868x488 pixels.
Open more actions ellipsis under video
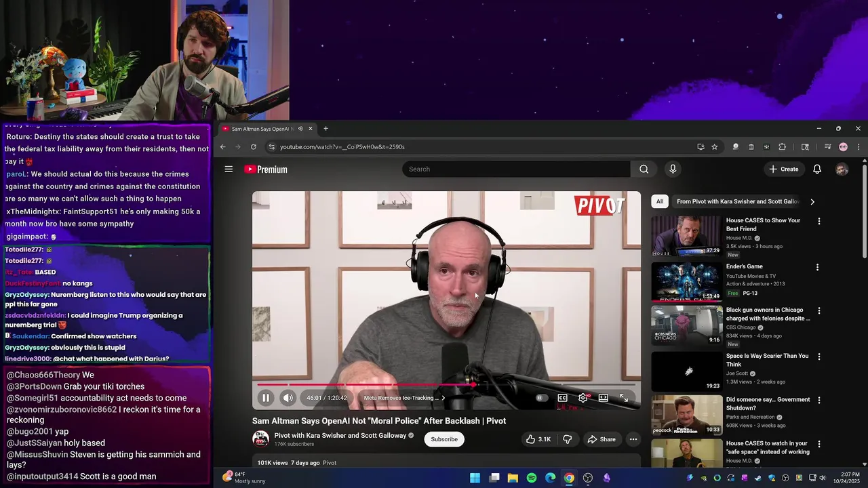tap(633, 439)
